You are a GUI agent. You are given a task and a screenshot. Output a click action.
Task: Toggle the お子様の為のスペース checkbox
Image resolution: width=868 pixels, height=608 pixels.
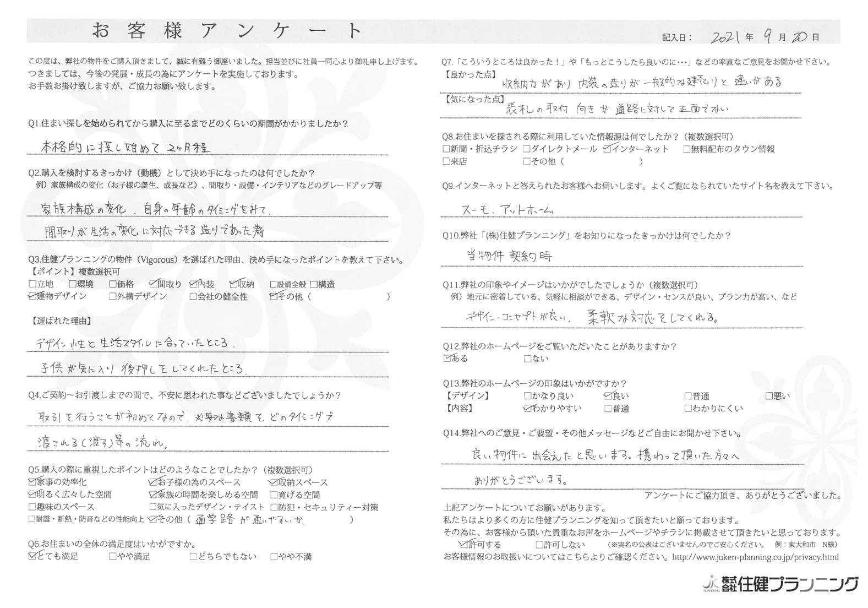click(153, 482)
